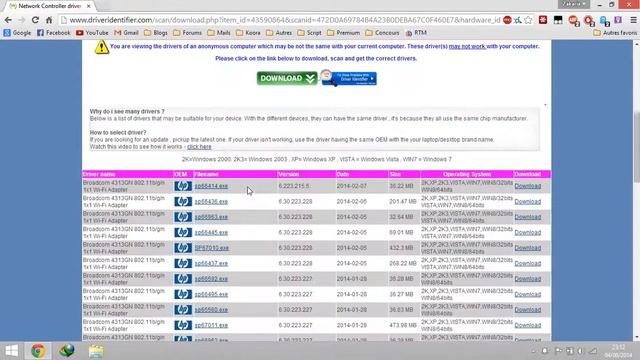Expand the Koora bookmark folder
The width and height of the screenshot is (640, 360).
248,33
